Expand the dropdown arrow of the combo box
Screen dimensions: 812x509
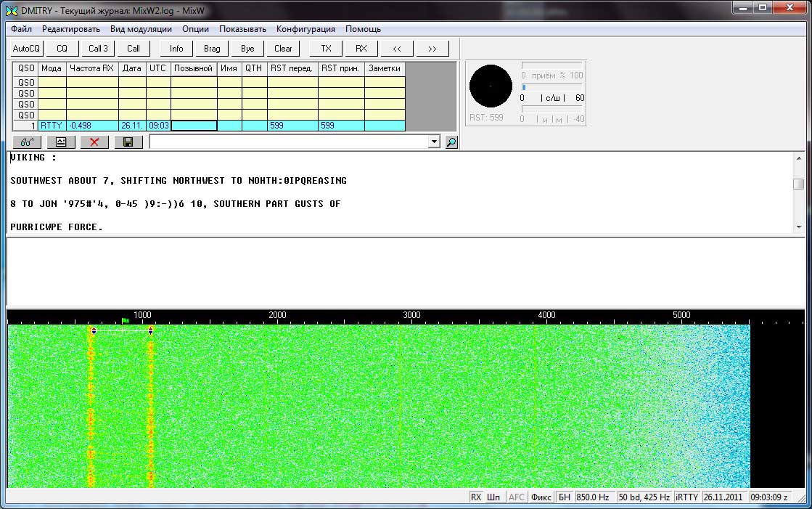pyautogui.click(x=434, y=142)
